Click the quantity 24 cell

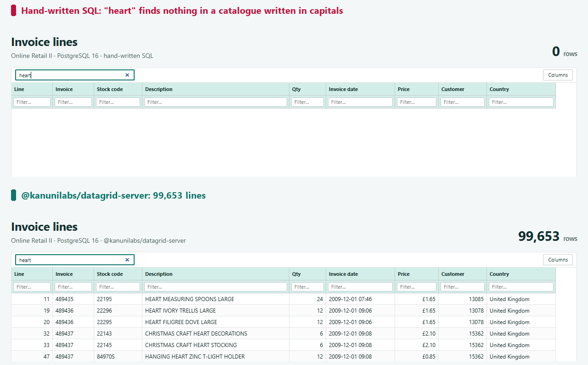click(308, 299)
